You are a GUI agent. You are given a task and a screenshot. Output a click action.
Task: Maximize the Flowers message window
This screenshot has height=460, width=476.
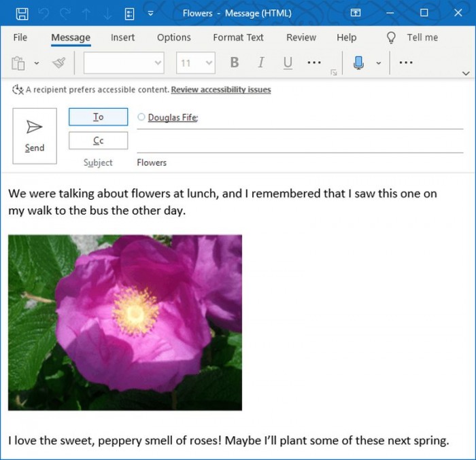pyautogui.click(x=424, y=13)
